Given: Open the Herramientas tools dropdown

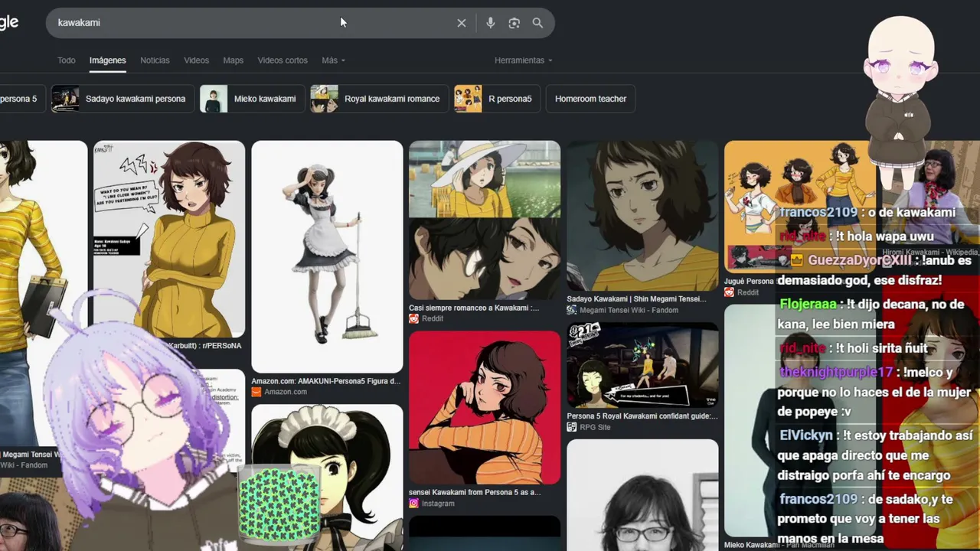Looking at the screenshot, I should (x=523, y=60).
